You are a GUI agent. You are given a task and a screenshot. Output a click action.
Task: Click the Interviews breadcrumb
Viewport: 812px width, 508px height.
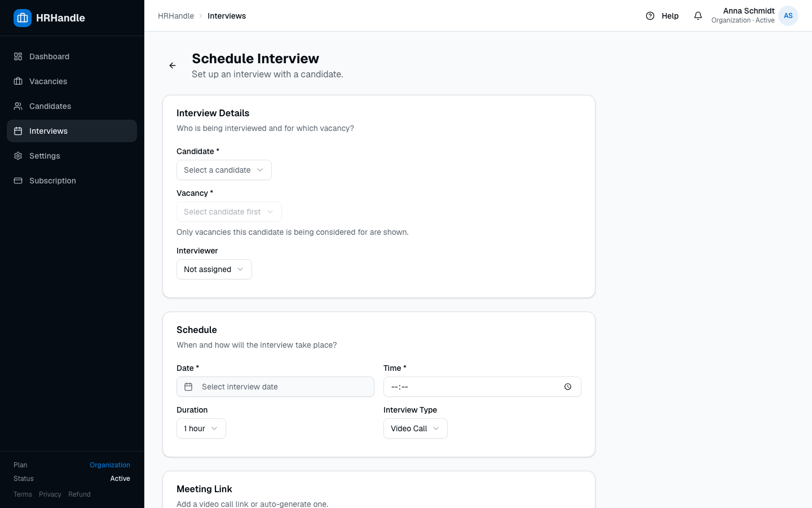227,16
